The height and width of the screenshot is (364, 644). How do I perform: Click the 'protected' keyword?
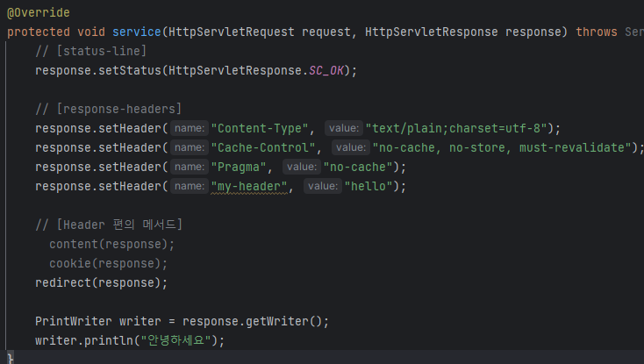pos(39,32)
